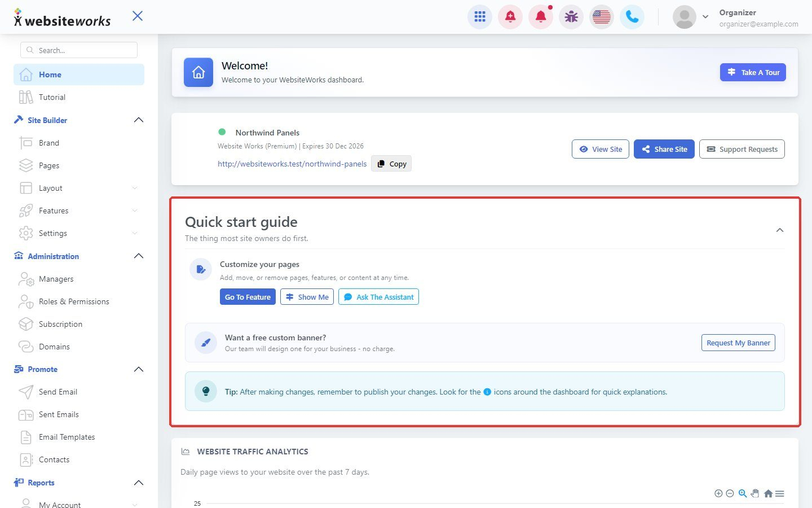Open the apps grid icon in header
Screen dimensions: 812x508
coord(480,17)
